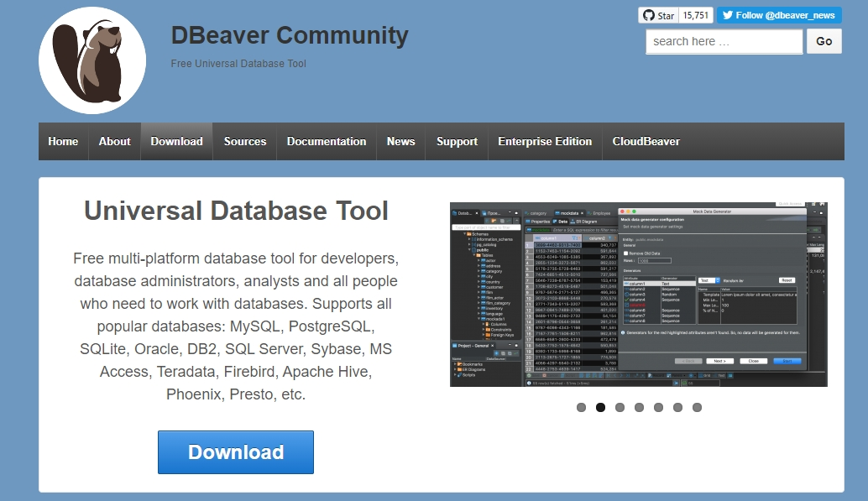Select the second carousel dot
868x501 pixels.
click(600, 408)
